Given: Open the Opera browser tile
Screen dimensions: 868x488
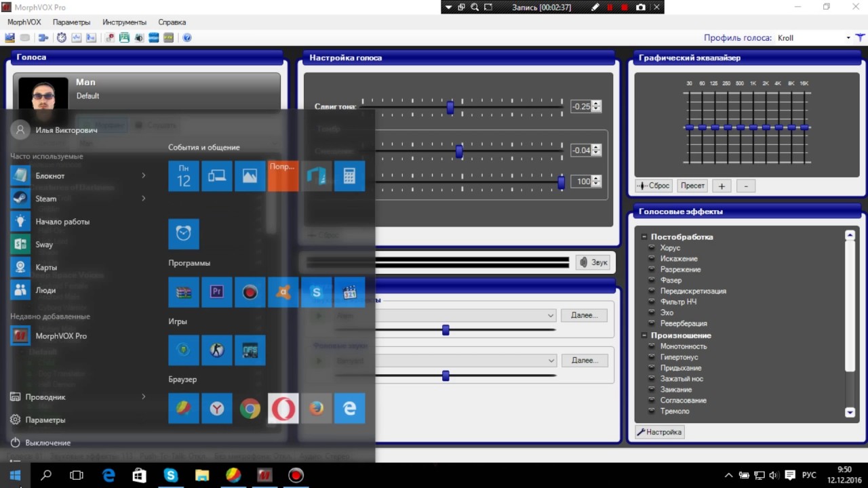Looking at the screenshot, I should pyautogui.click(x=283, y=409).
